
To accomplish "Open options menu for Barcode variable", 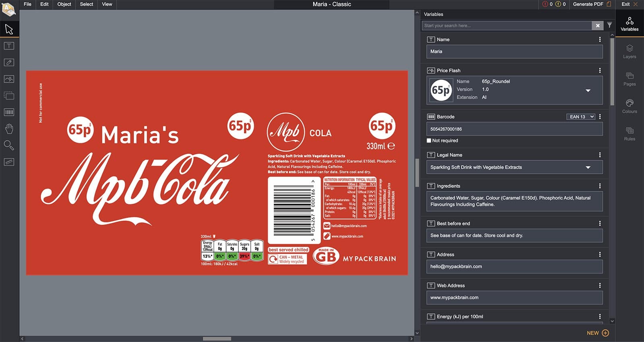I will 600,117.
